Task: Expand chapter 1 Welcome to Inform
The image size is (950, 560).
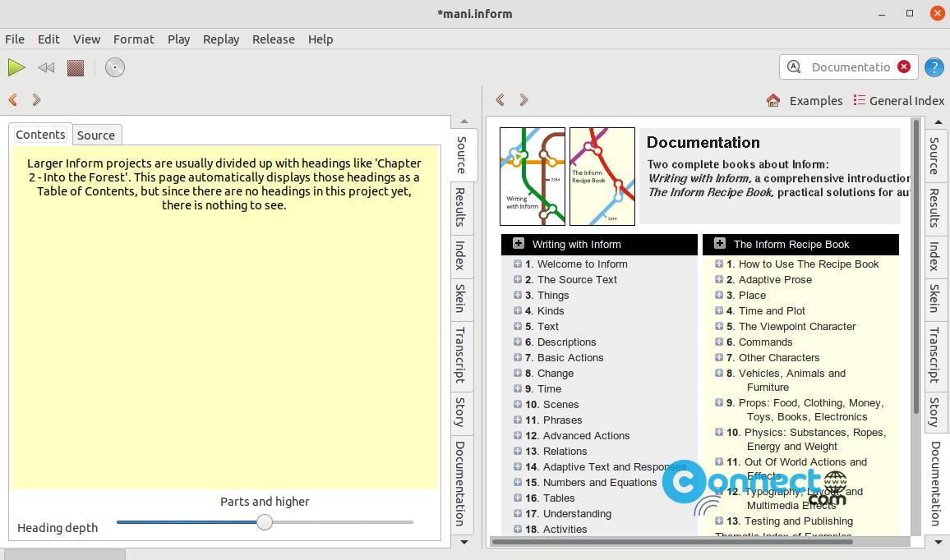Action: tap(518, 264)
